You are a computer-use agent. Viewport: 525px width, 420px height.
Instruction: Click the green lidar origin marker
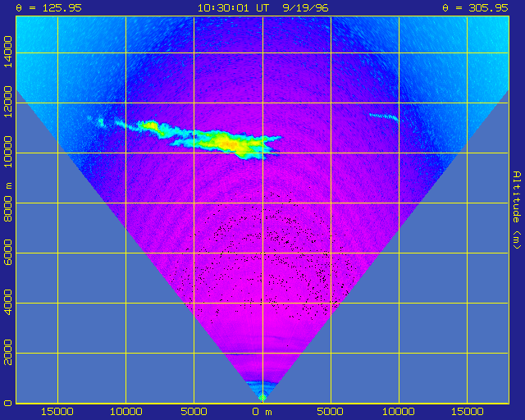(x=262, y=398)
